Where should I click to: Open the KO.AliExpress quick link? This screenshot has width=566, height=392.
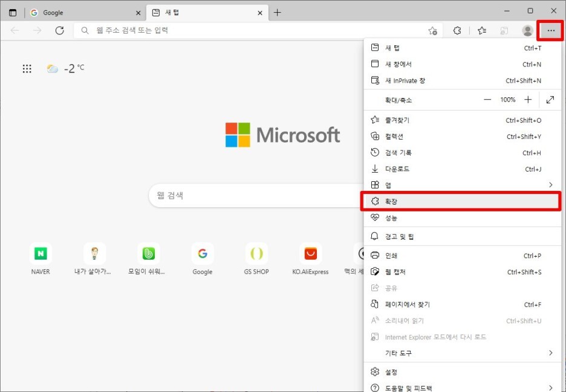click(310, 259)
